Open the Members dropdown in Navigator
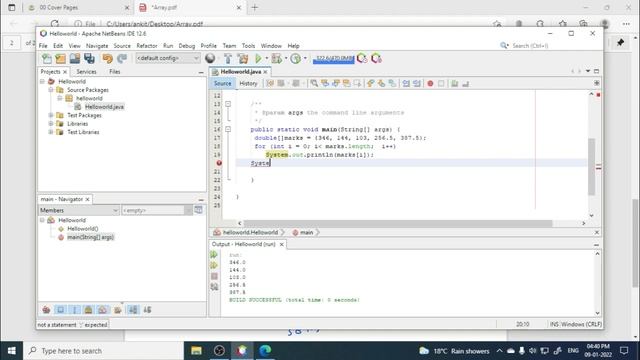 (78, 210)
